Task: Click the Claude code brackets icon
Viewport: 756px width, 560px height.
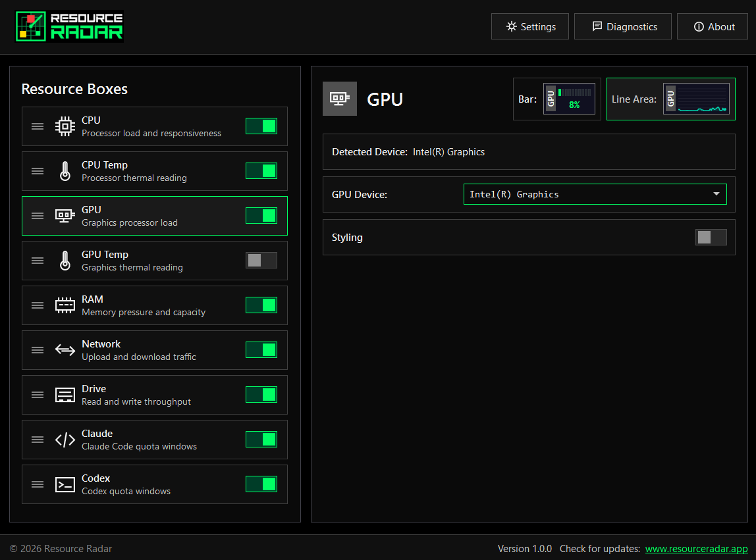Action: coord(65,440)
